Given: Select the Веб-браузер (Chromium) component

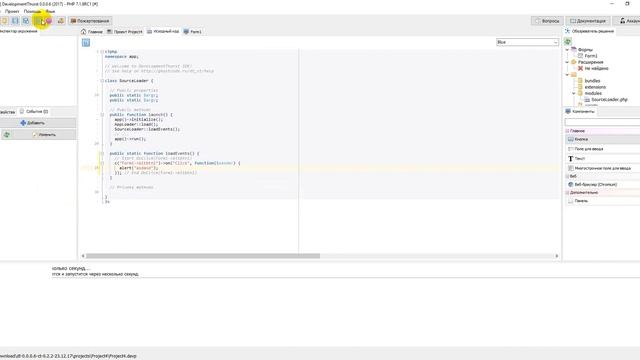Looking at the screenshot, I should (602, 184).
